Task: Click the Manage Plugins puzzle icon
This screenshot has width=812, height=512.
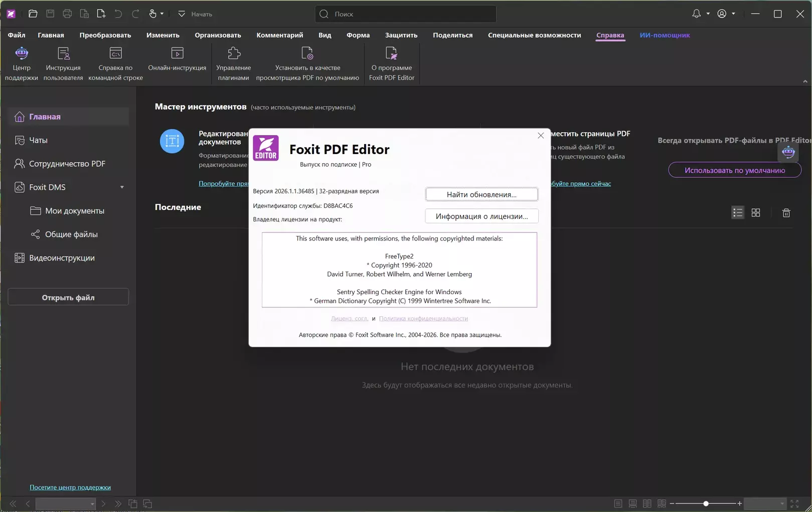Action: 234,53
